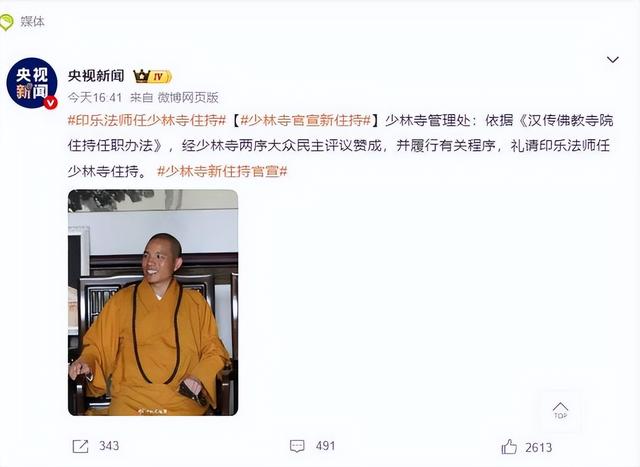Click the 微博网页版 source link
This screenshot has width=640, height=467.
tap(188, 98)
